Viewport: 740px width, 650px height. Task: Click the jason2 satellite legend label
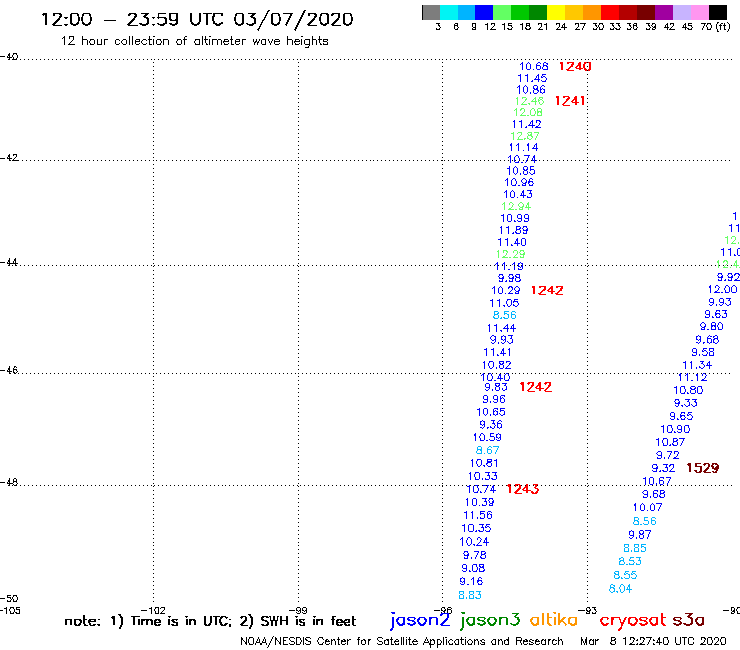(x=420, y=620)
